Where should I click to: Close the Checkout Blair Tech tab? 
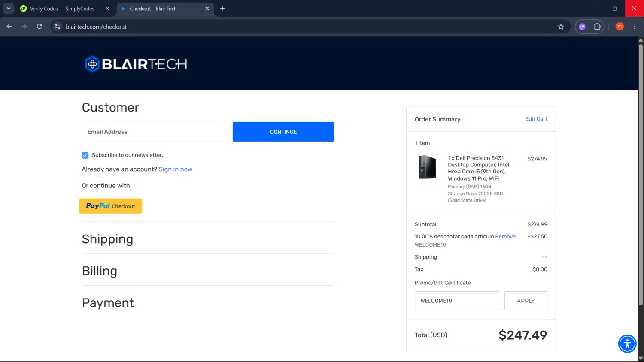(207, 9)
